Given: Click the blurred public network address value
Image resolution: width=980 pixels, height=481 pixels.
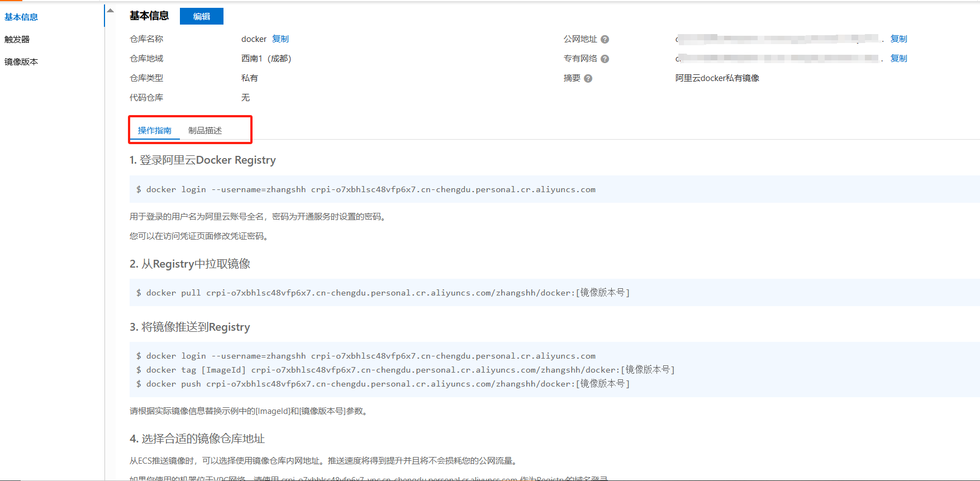Looking at the screenshot, I should click(777, 39).
